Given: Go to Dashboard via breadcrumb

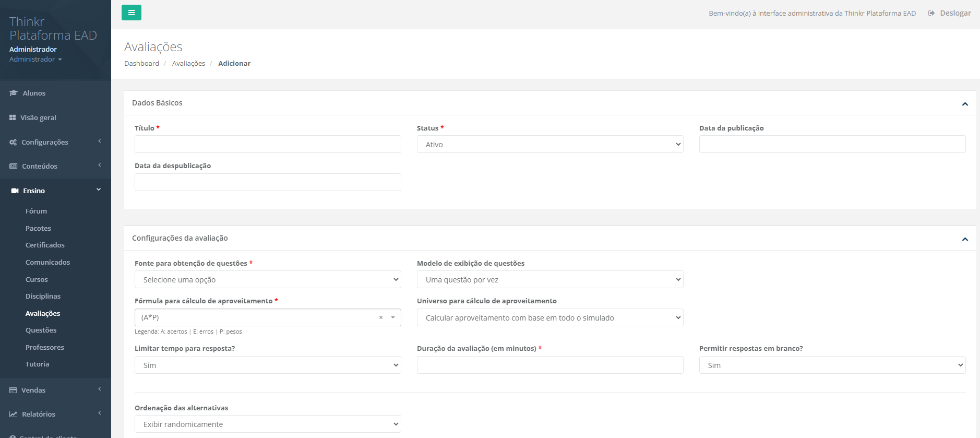Looking at the screenshot, I should 141,63.
